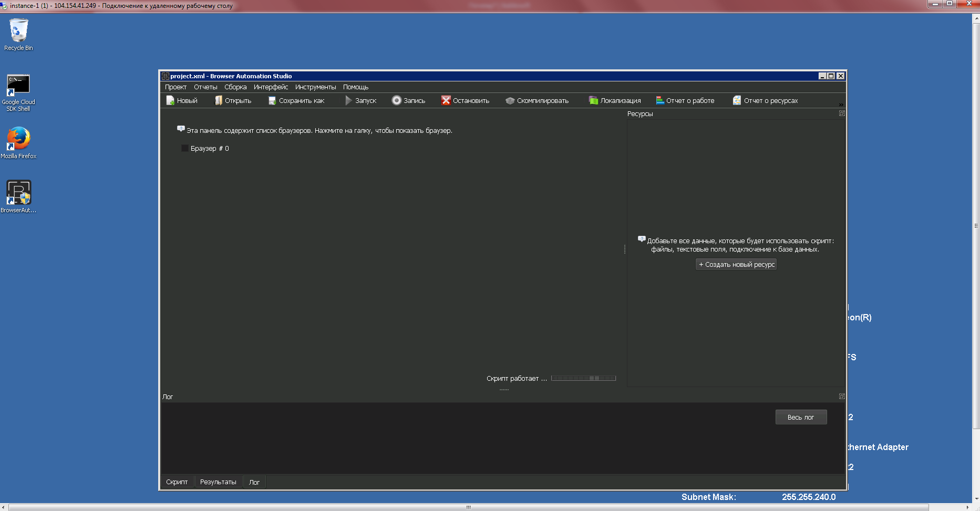This screenshot has height=511, width=980.
Task: Switch to the Результаты tab
Action: coord(218,482)
